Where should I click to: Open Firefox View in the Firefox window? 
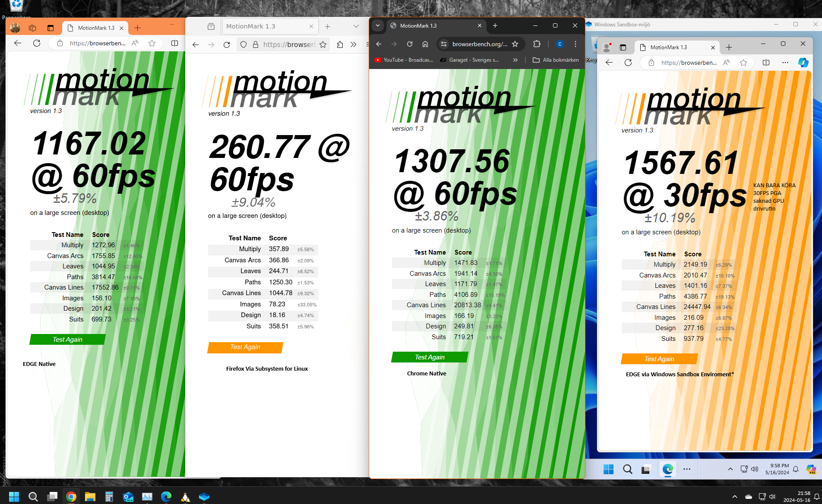[211, 26]
